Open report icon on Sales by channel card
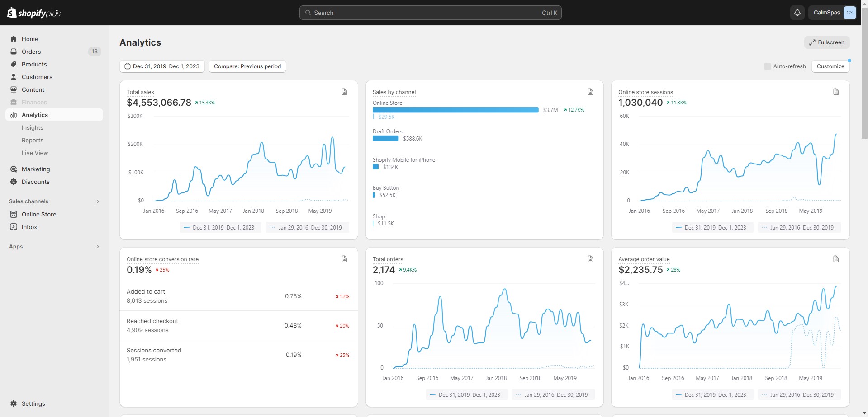The image size is (868, 417). pos(590,92)
